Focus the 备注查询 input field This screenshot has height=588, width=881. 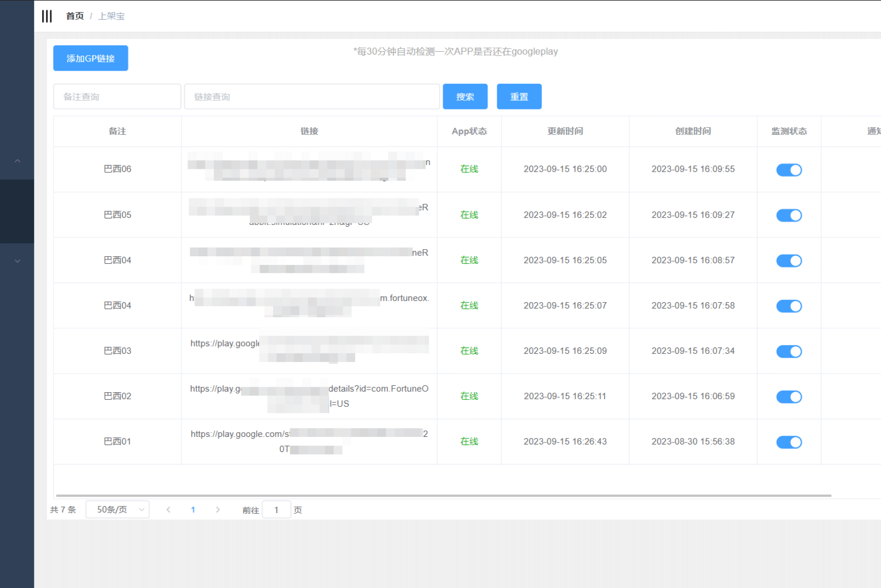pos(117,97)
